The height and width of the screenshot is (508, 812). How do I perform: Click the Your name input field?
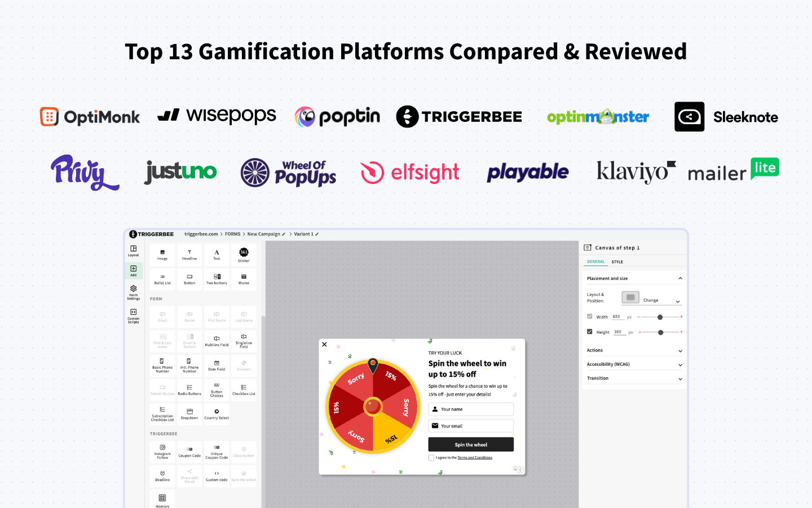(x=471, y=409)
